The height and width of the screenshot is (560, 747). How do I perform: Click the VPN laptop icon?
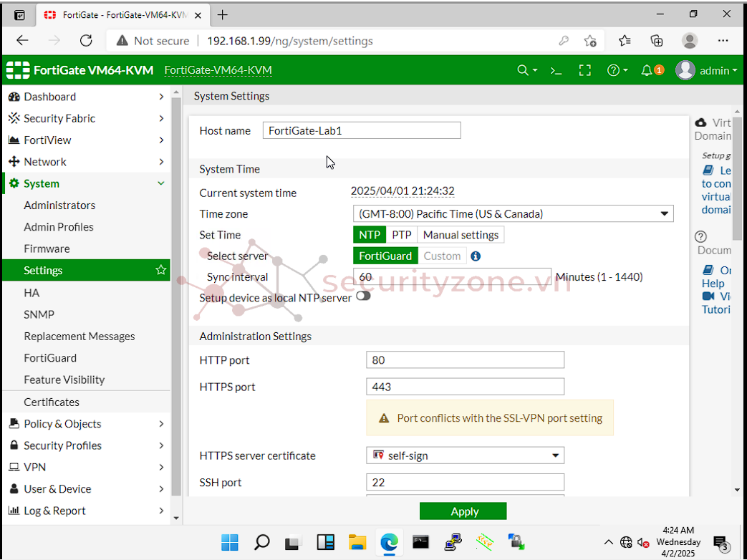point(14,467)
